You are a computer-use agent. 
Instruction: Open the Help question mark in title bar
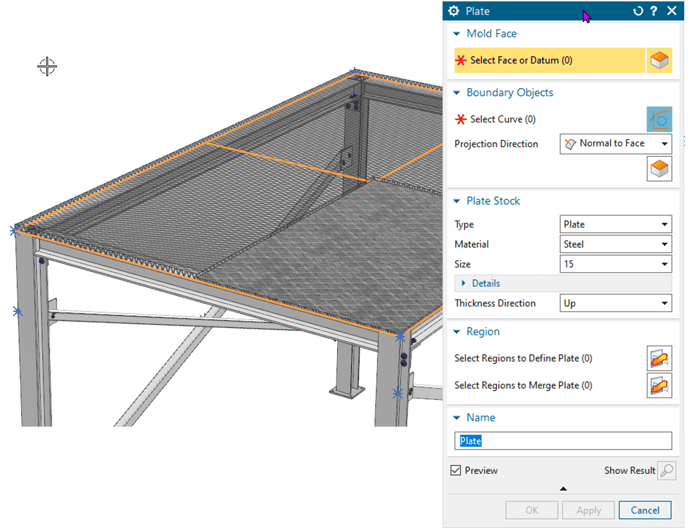[654, 11]
